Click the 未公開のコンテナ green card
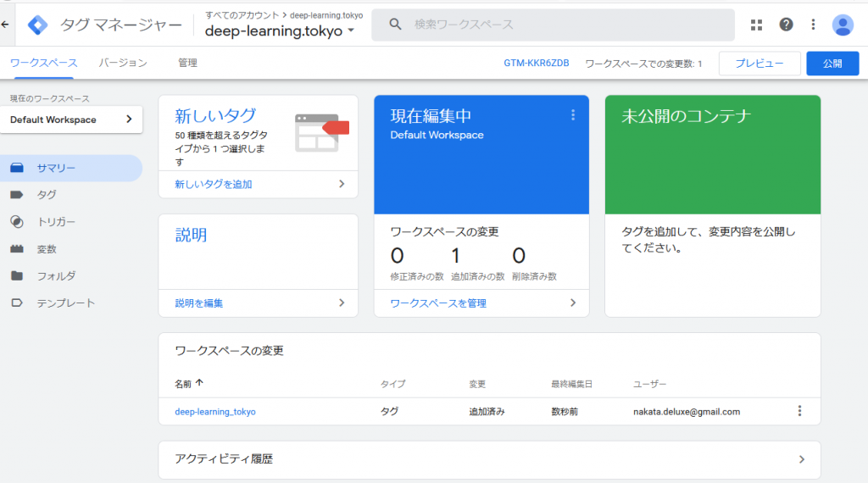 click(x=712, y=155)
